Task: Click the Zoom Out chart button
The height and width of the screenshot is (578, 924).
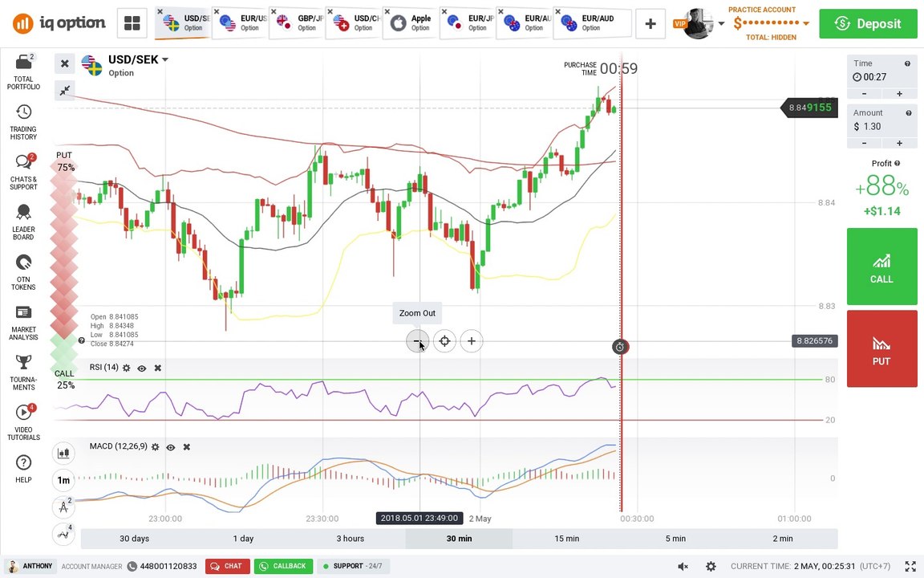Action: coord(417,341)
